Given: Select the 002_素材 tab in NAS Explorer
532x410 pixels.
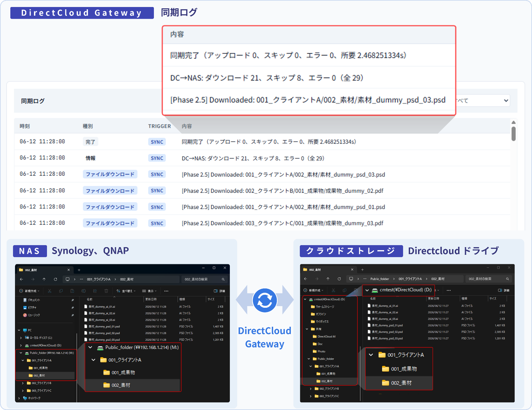Looking at the screenshot, I should click(44, 270).
